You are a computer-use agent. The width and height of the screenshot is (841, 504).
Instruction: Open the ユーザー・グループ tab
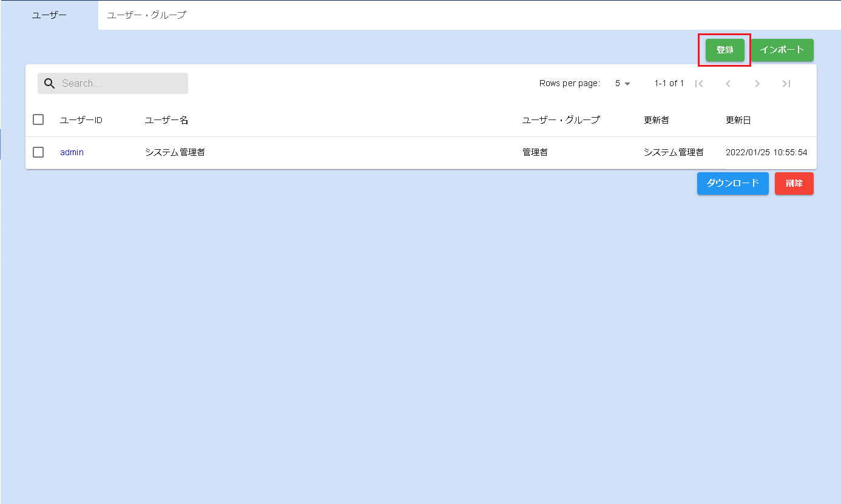click(147, 15)
